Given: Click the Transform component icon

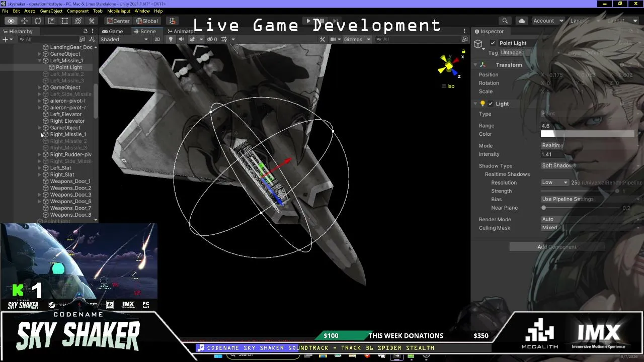Looking at the screenshot, I should [x=482, y=65].
